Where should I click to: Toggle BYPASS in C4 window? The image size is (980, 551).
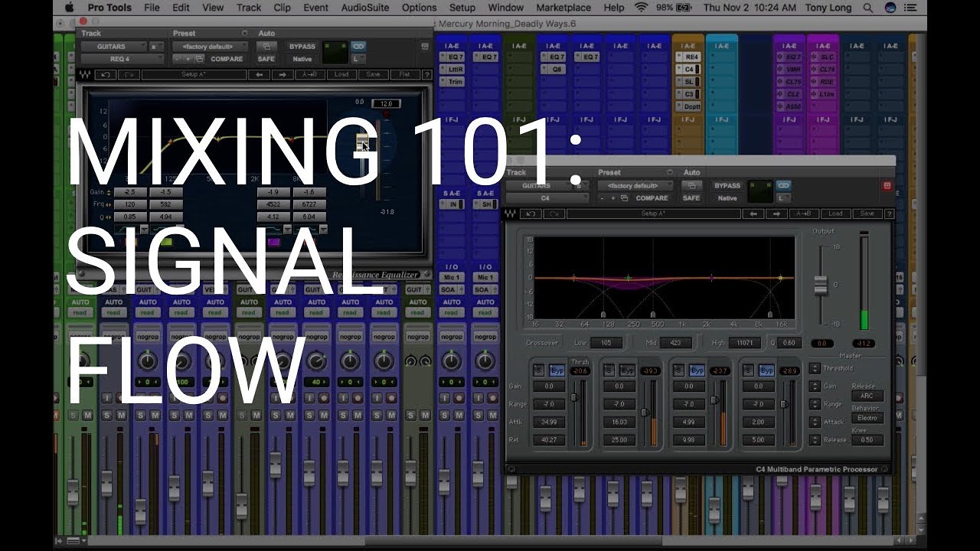click(x=727, y=185)
